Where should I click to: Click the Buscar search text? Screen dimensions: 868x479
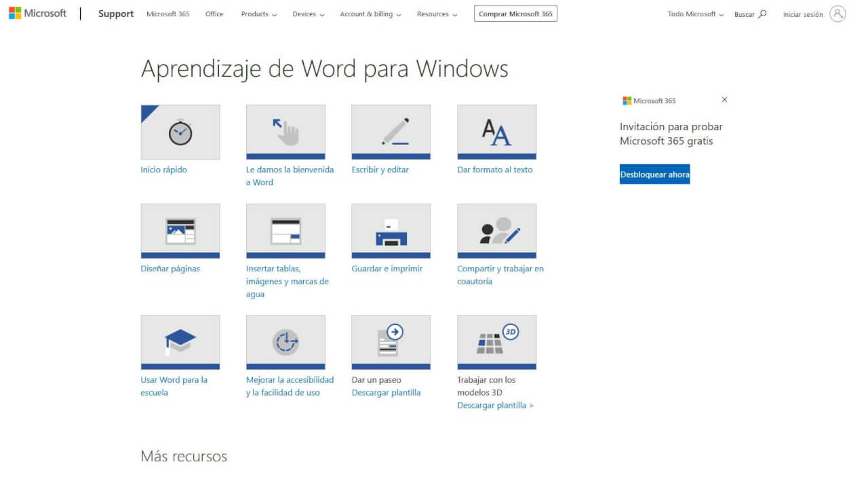coord(744,14)
